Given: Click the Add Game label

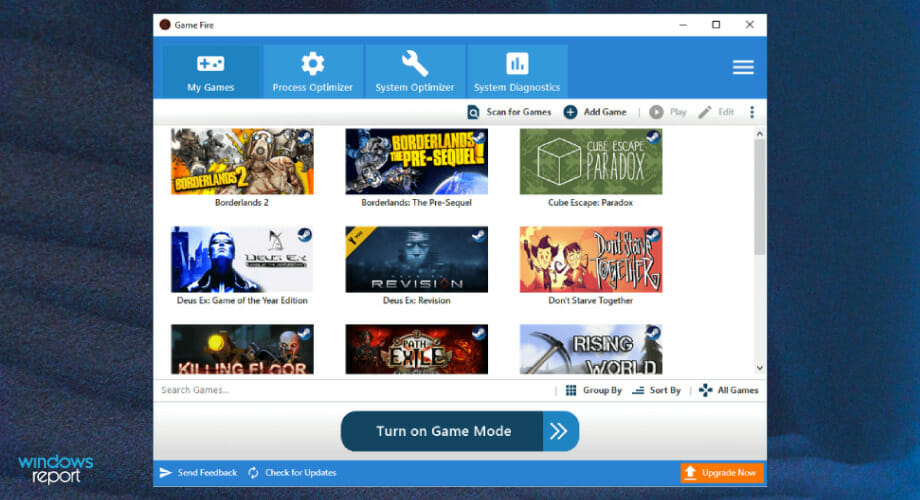Looking at the screenshot, I should click(x=605, y=112).
